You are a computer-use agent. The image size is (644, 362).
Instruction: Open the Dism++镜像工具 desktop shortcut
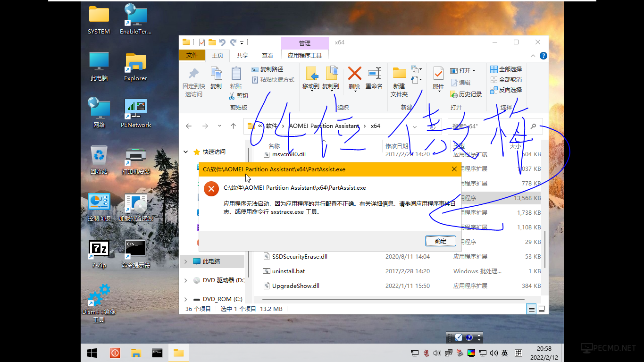point(99,303)
